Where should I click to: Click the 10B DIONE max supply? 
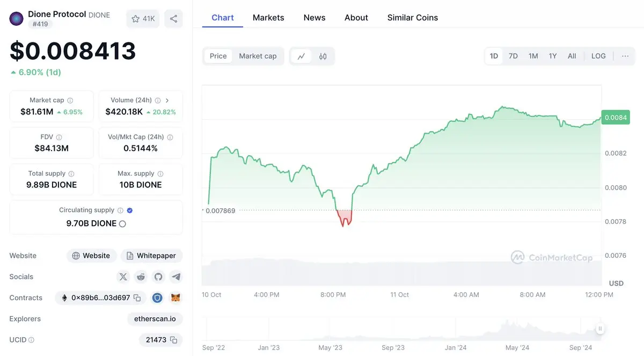pyautogui.click(x=141, y=185)
